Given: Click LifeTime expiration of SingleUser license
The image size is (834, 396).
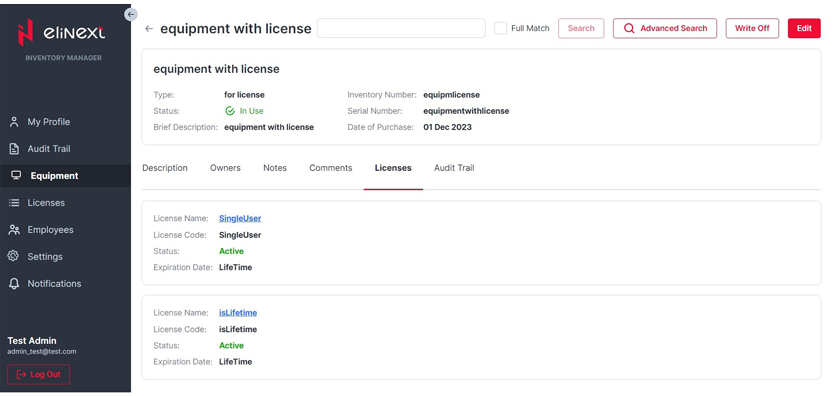Looking at the screenshot, I should click(236, 267).
